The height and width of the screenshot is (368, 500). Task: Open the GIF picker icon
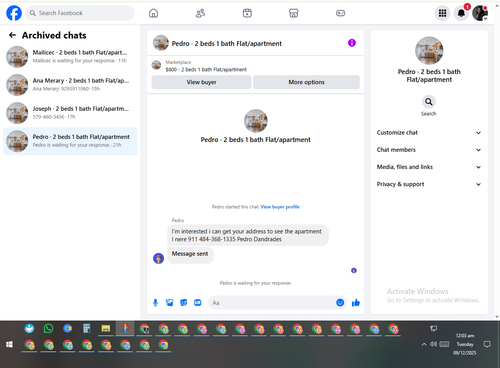pyautogui.click(x=198, y=303)
